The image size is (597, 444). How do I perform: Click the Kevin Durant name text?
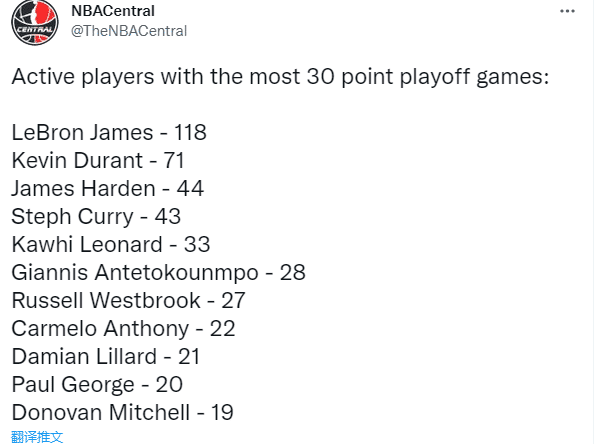[77, 160]
